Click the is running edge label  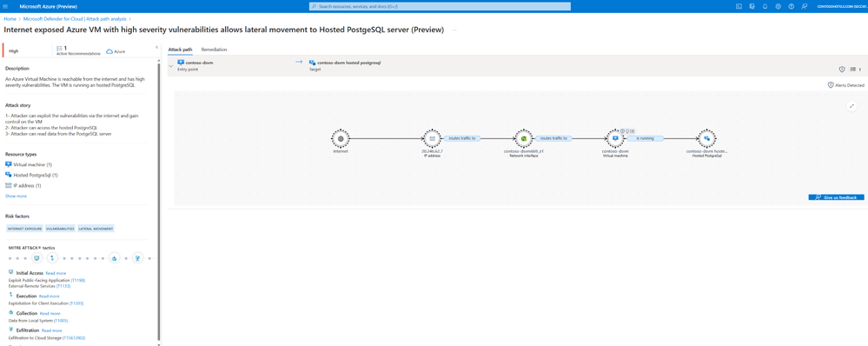coord(645,138)
